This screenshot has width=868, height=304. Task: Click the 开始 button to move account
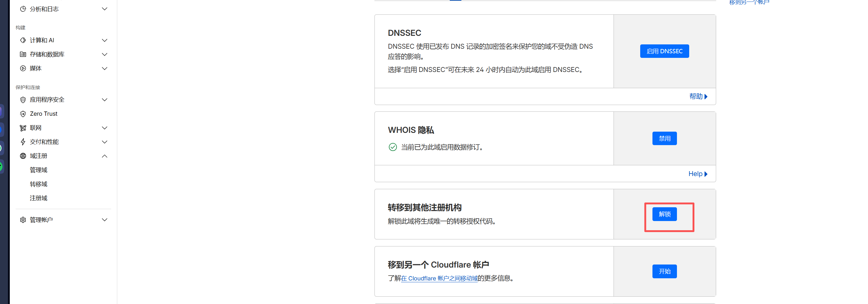(664, 272)
